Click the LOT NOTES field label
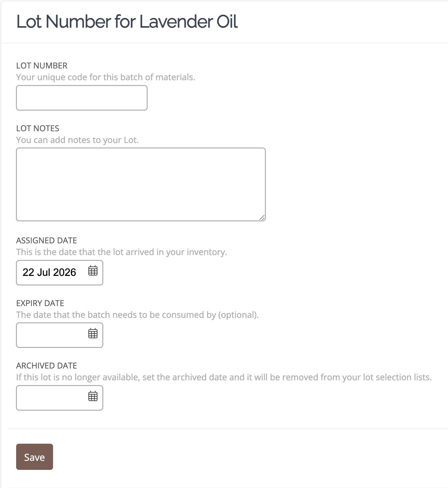The height and width of the screenshot is (488, 448). click(38, 128)
